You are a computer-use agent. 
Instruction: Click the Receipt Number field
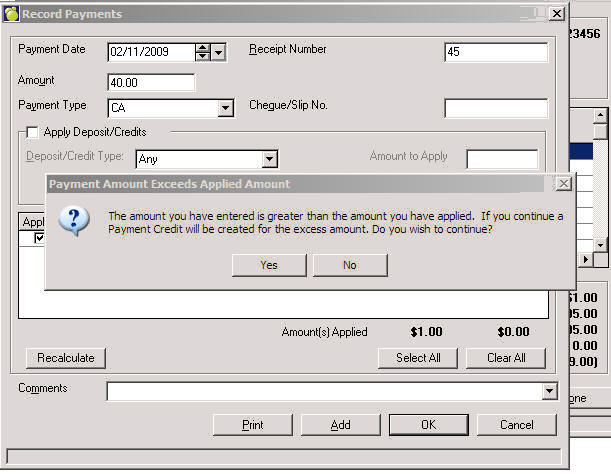[x=496, y=53]
